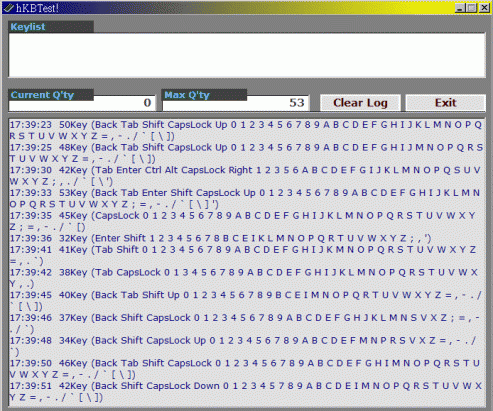Click the hKBTest title bar app icon
The image size is (493, 411).
pyautogui.click(x=9, y=8)
